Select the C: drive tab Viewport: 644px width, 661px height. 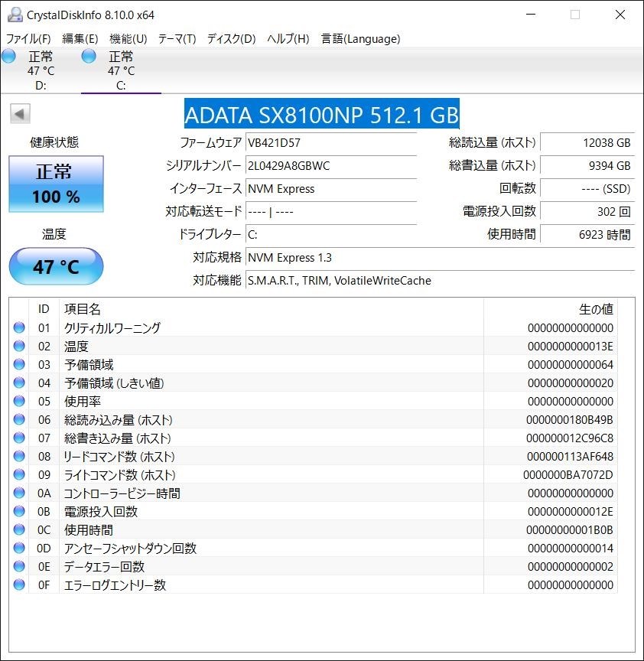121,70
